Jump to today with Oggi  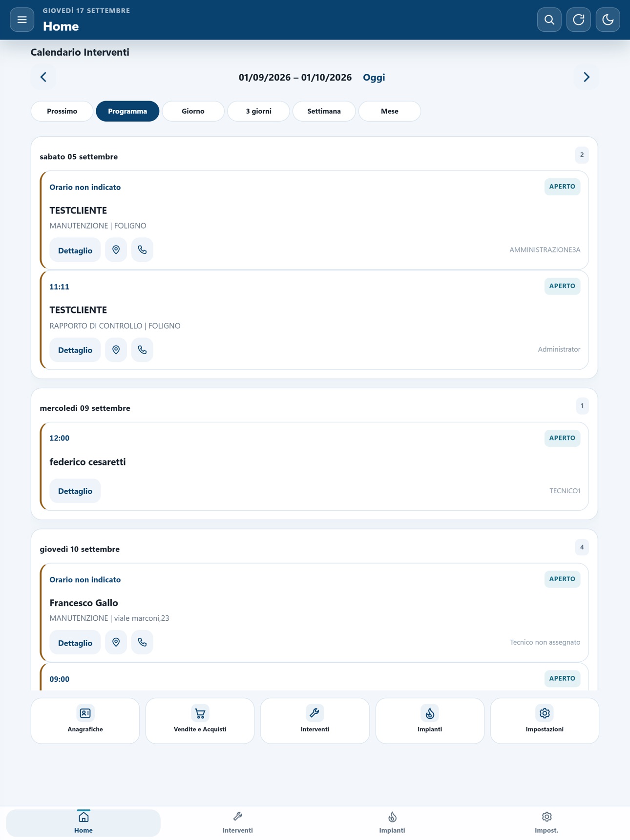(x=374, y=77)
